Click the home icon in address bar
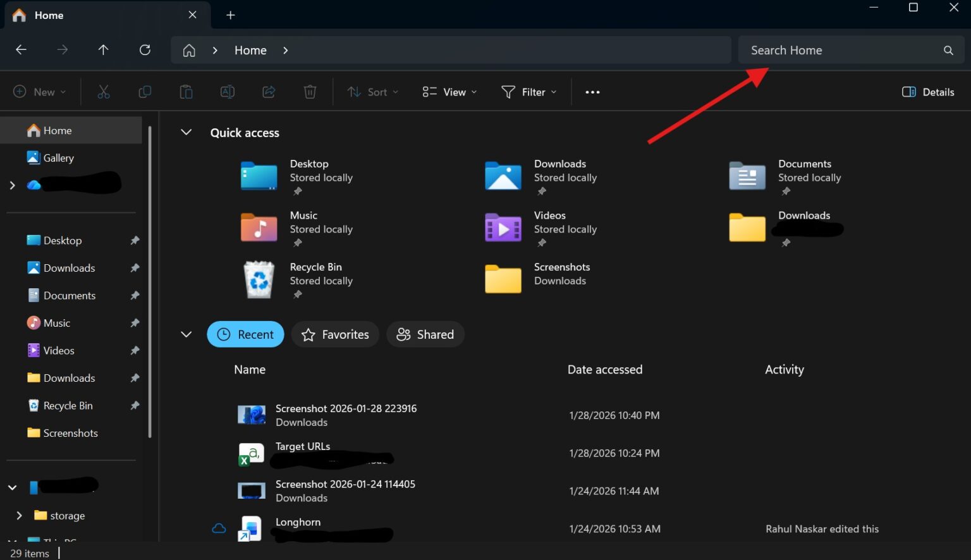Viewport: 971px width, 560px height. 188,51
